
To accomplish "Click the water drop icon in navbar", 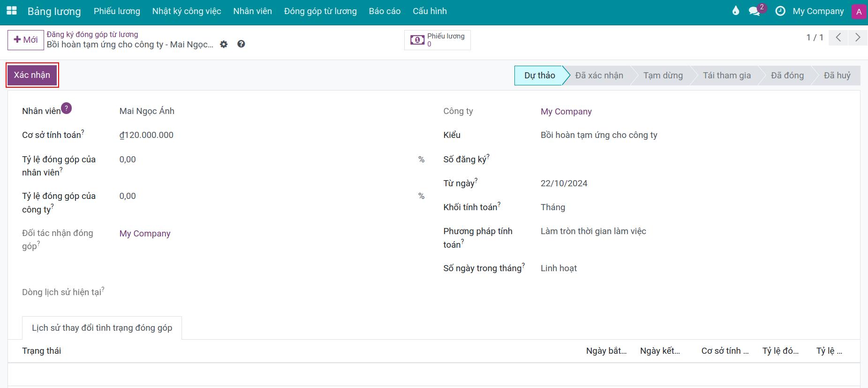I will (735, 11).
